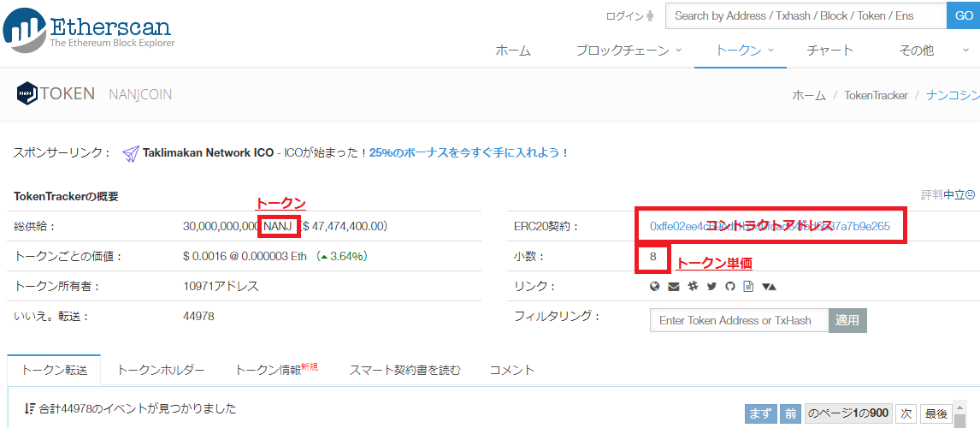The height and width of the screenshot is (428, 980).
Task: Open the whitepaper document link icon
Action: click(748, 287)
